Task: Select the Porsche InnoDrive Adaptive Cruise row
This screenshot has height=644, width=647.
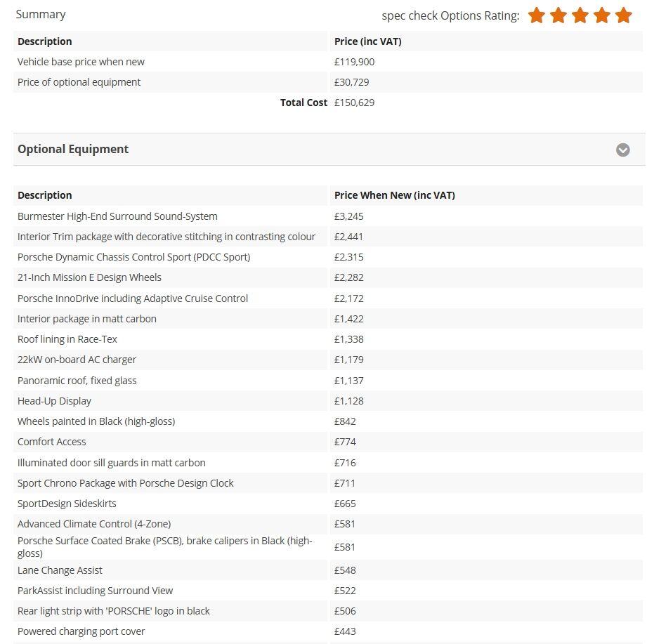Action: tap(133, 298)
